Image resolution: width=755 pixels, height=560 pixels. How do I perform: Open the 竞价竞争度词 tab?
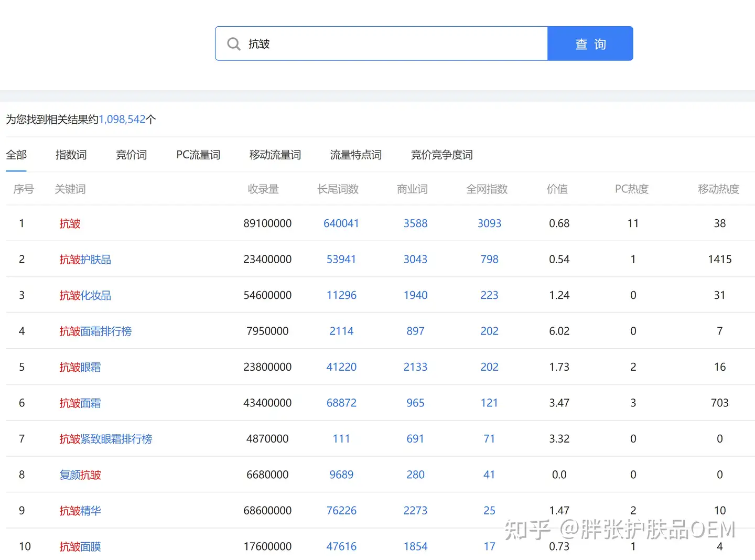[442, 155]
